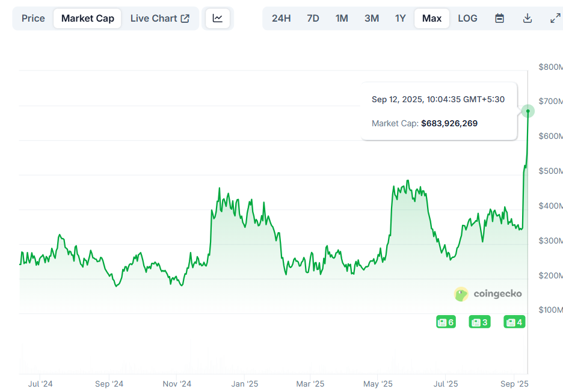Pick the 1M range selector
This screenshot has height=392, width=563.
[342, 18]
